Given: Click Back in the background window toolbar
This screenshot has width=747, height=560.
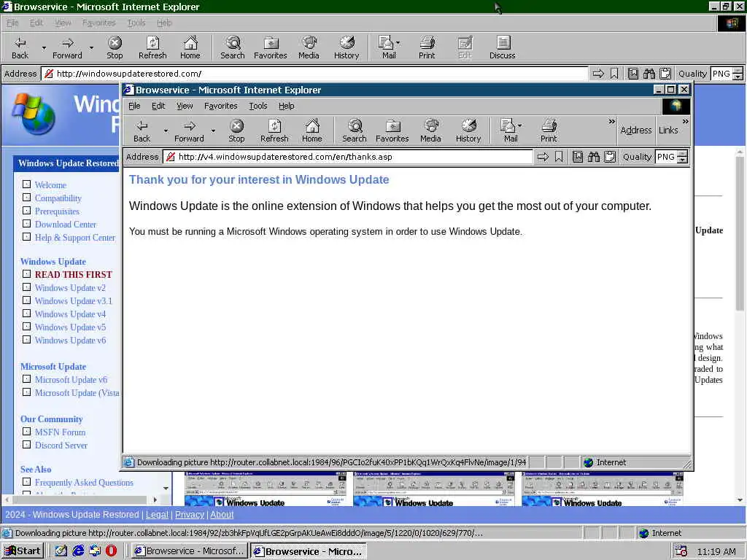Looking at the screenshot, I should (20, 48).
